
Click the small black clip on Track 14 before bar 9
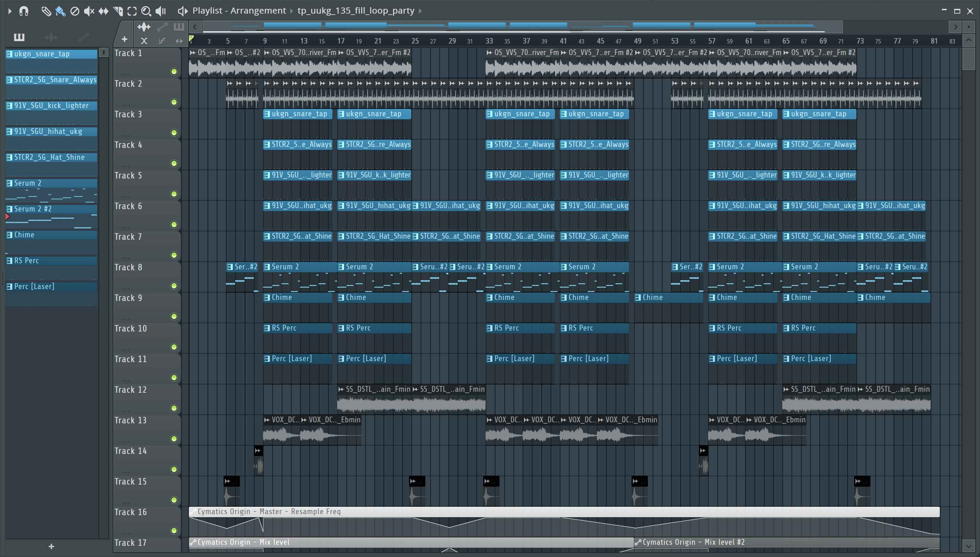[x=258, y=460]
